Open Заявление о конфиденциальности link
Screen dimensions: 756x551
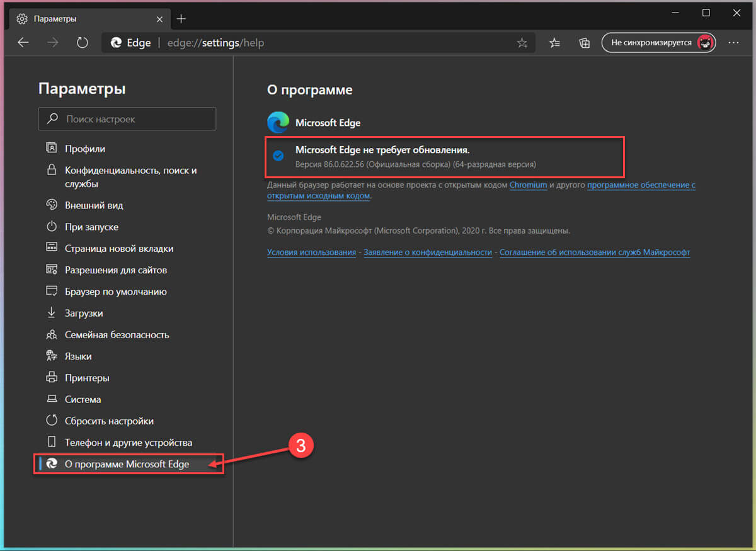[427, 252]
